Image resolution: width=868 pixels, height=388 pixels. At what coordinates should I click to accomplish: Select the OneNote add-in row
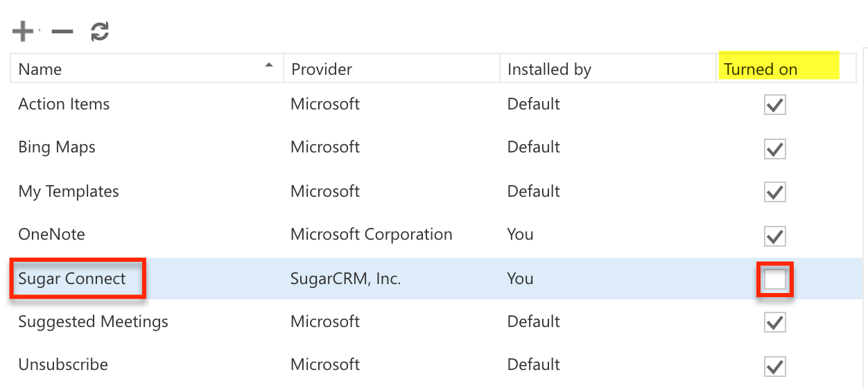(52, 234)
